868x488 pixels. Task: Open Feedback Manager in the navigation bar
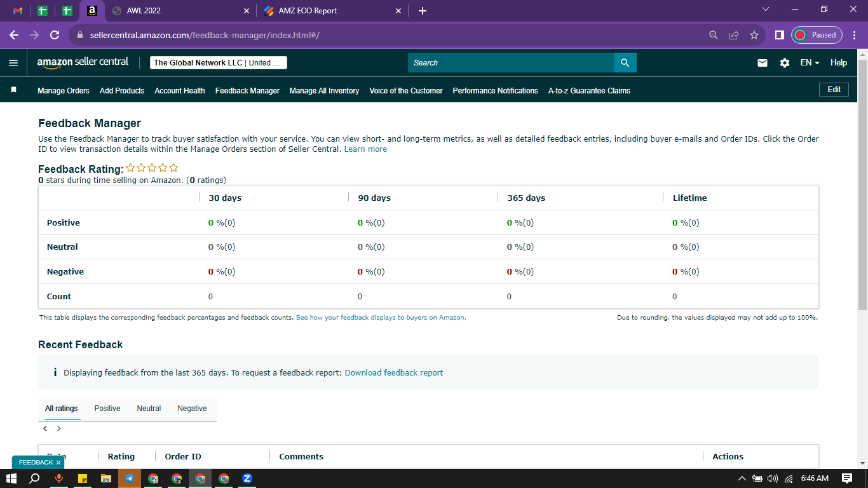(247, 91)
